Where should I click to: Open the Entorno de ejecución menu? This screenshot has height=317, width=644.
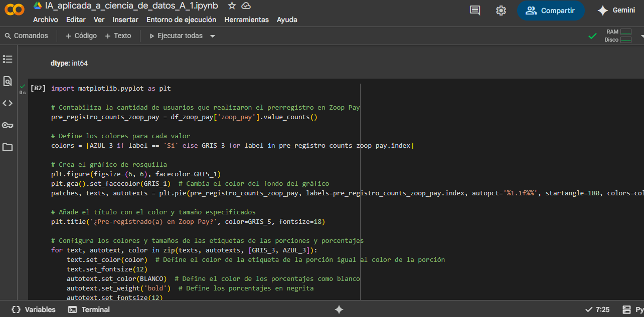[x=181, y=20]
